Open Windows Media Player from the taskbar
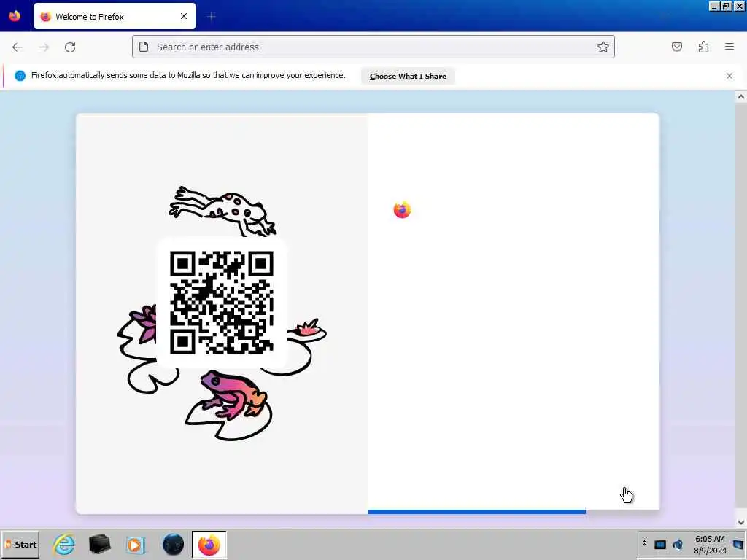Image resolution: width=747 pixels, height=560 pixels. click(x=136, y=545)
